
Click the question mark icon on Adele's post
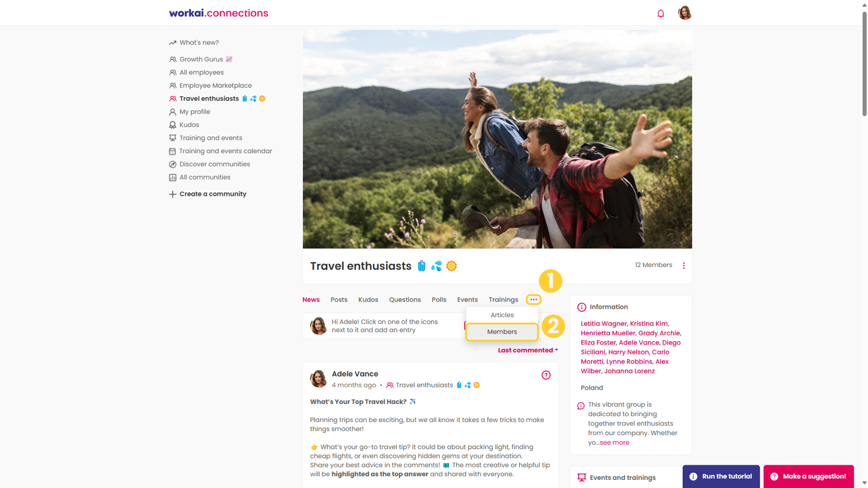(546, 375)
